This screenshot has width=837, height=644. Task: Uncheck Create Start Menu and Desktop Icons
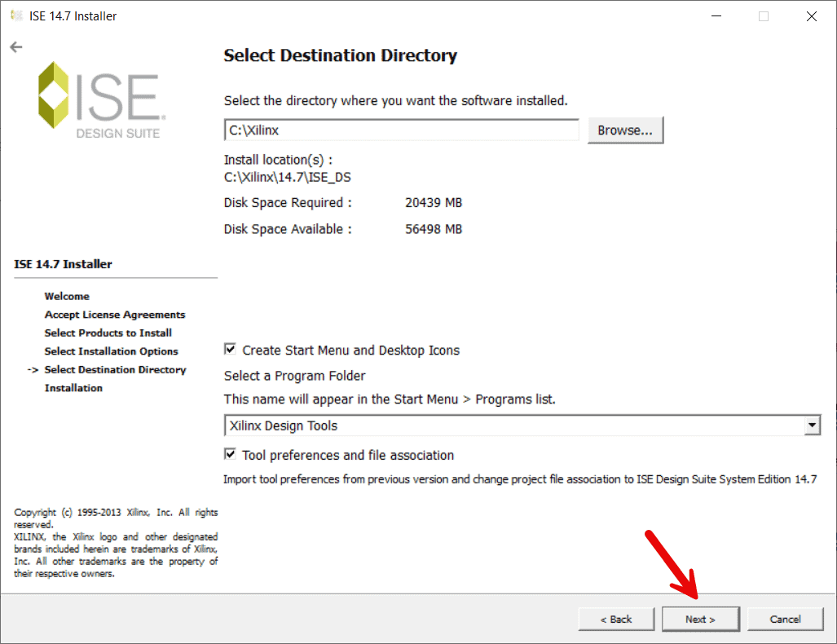tap(230, 350)
